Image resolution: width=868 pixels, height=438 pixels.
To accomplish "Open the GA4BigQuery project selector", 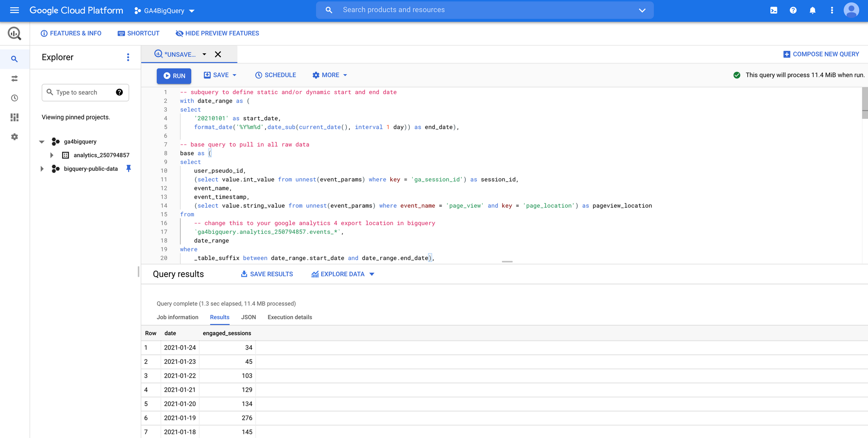I will click(164, 10).
